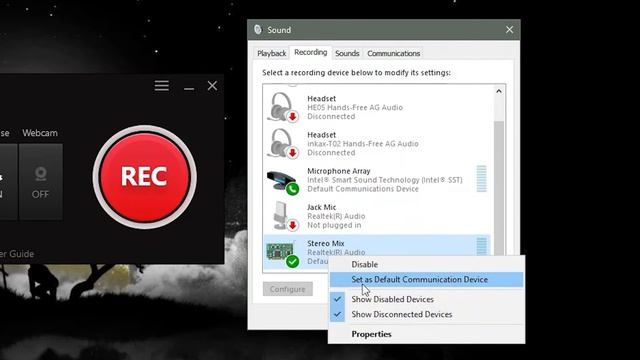Click the 'Not plugged in' status text
640x360 pixels.
point(334,225)
